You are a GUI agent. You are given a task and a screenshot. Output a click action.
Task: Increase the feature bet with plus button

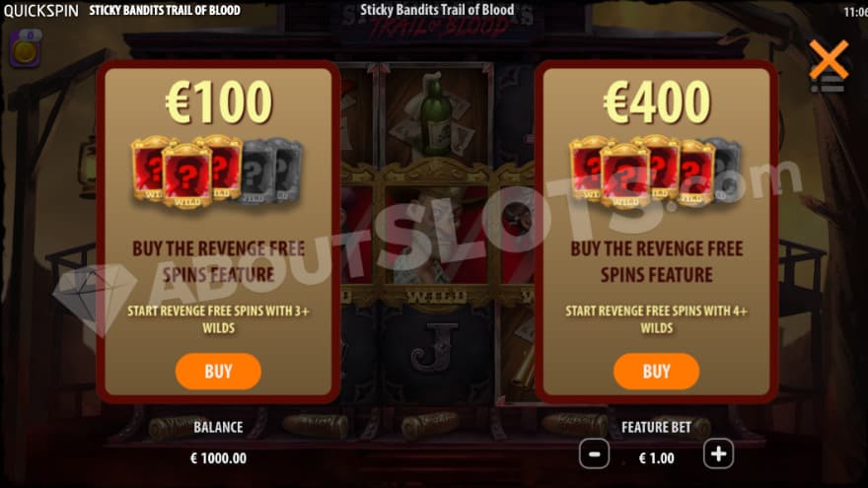click(x=718, y=454)
